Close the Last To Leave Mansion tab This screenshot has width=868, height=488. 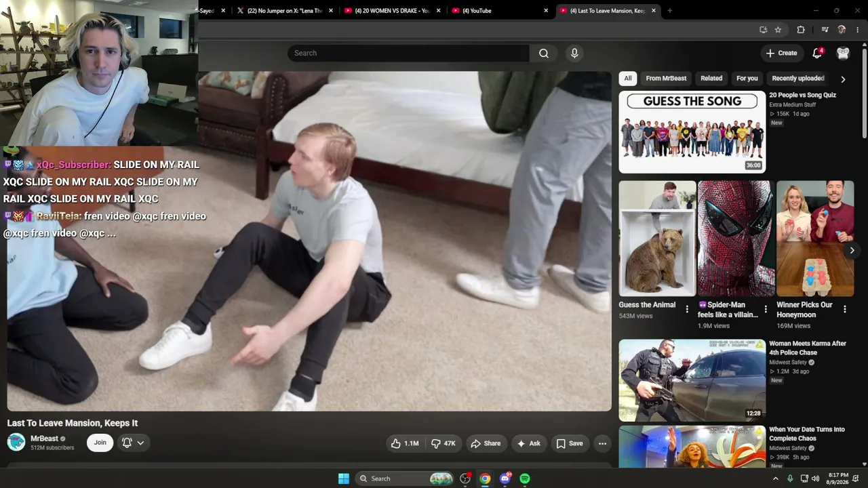(654, 11)
